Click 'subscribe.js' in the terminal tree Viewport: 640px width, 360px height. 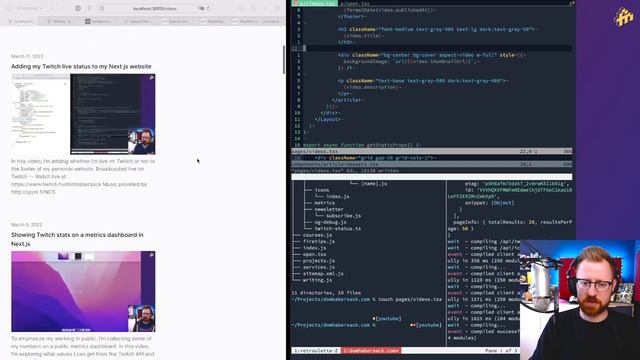click(x=343, y=216)
